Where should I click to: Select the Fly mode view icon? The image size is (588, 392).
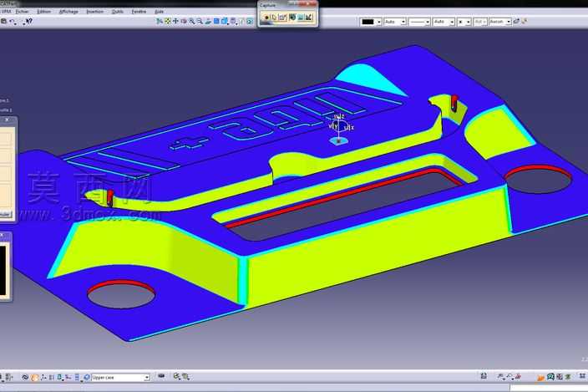pos(160,22)
